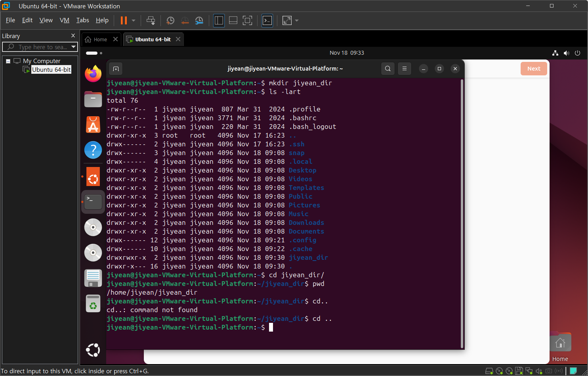Click the camera device status icon
The width and height of the screenshot is (588, 376).
point(549,371)
